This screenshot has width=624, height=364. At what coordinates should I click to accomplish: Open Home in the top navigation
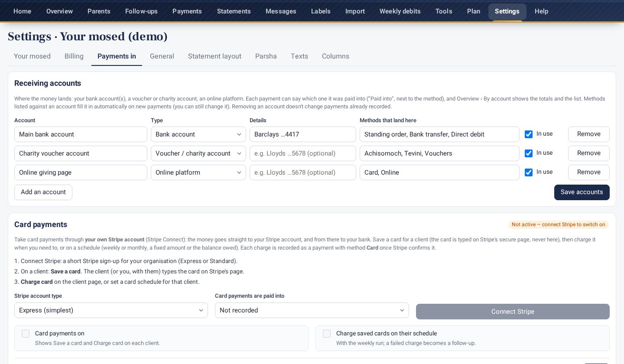[22, 11]
